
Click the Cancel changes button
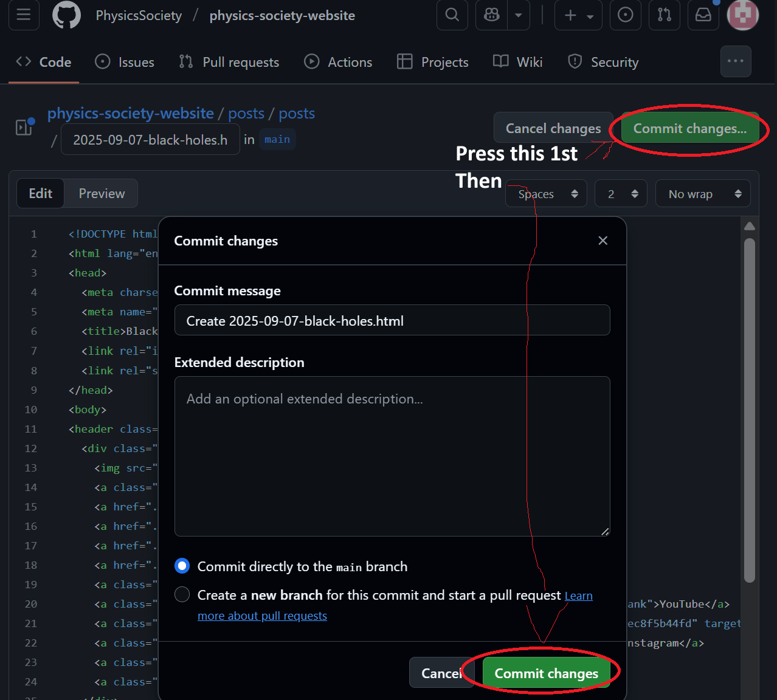[553, 128]
